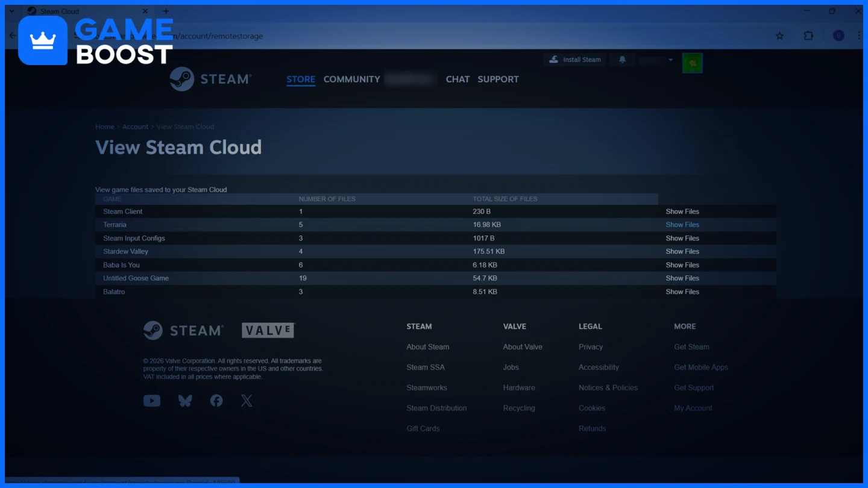The height and width of the screenshot is (488, 868).
Task: Switch to the STORE menu item
Action: tap(300, 79)
